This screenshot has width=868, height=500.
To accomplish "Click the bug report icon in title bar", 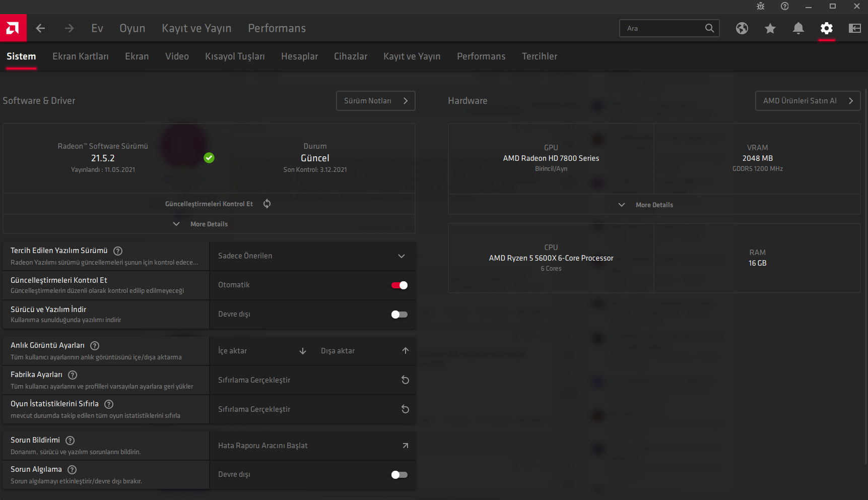I will click(760, 7).
